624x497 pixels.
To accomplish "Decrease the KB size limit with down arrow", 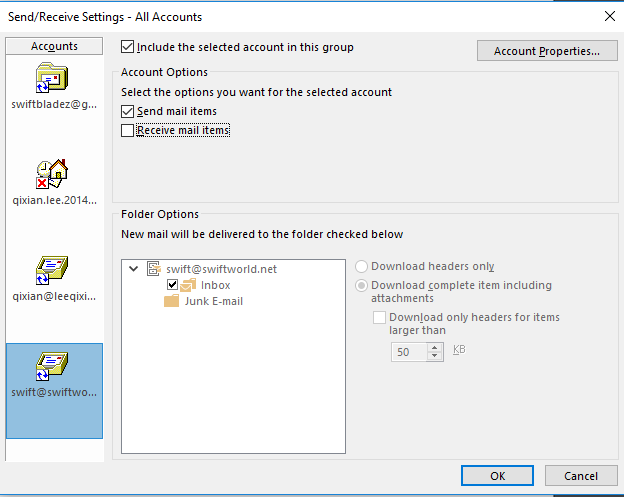I will [435, 356].
